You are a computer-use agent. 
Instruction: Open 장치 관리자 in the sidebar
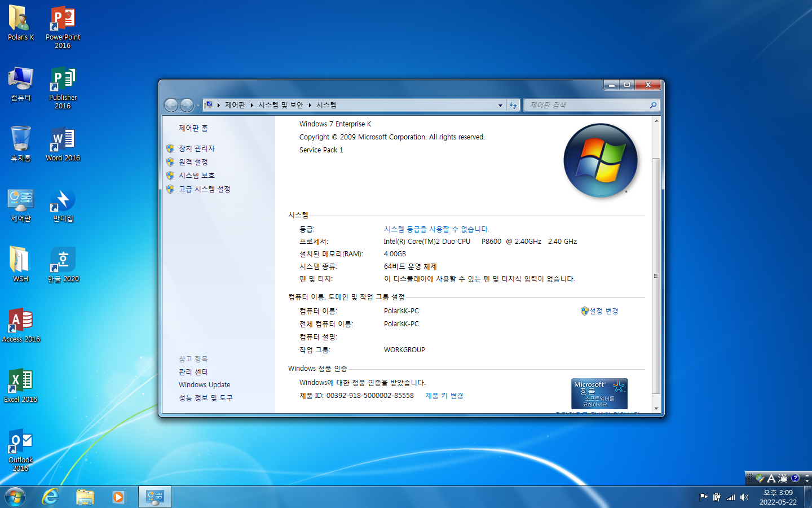[197, 148]
